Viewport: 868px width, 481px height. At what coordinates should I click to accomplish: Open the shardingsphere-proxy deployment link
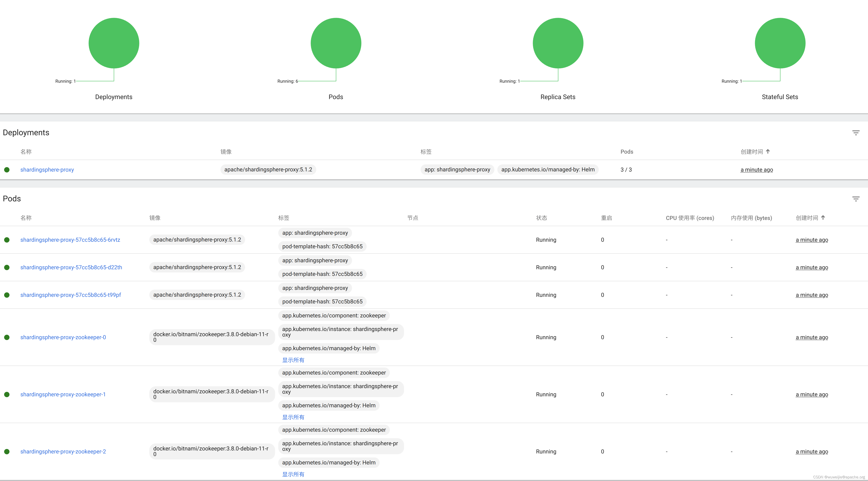(47, 170)
